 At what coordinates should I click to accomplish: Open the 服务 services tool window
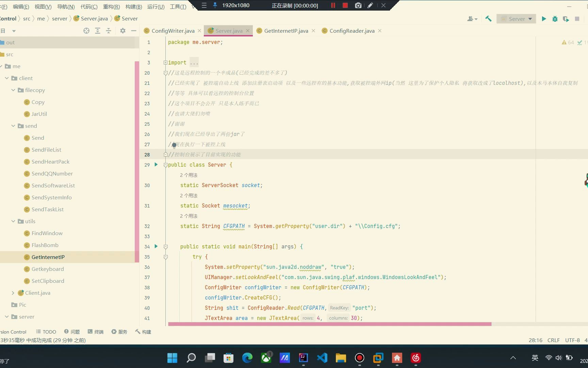tap(119, 332)
